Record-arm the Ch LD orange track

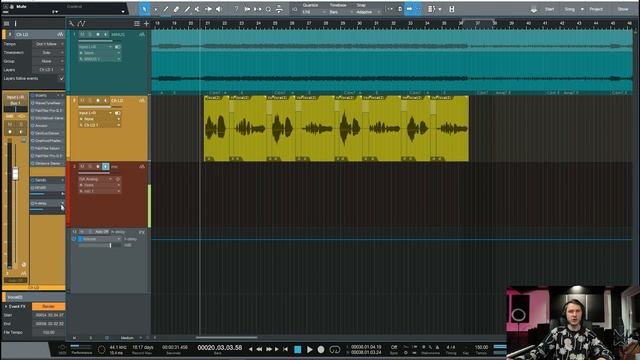coord(98,100)
